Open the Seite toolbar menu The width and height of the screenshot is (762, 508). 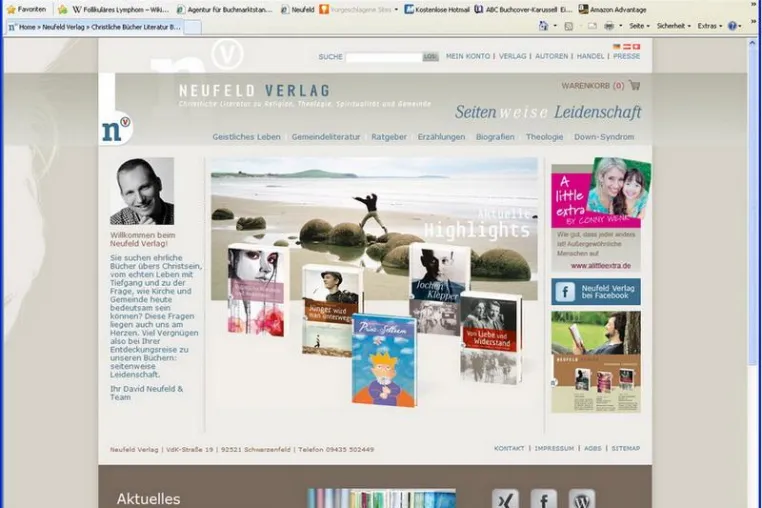pyautogui.click(x=639, y=26)
